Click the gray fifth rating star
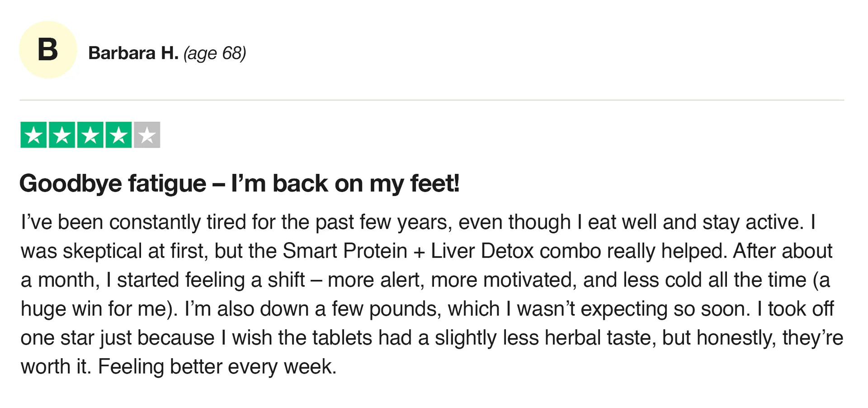 coord(147,135)
